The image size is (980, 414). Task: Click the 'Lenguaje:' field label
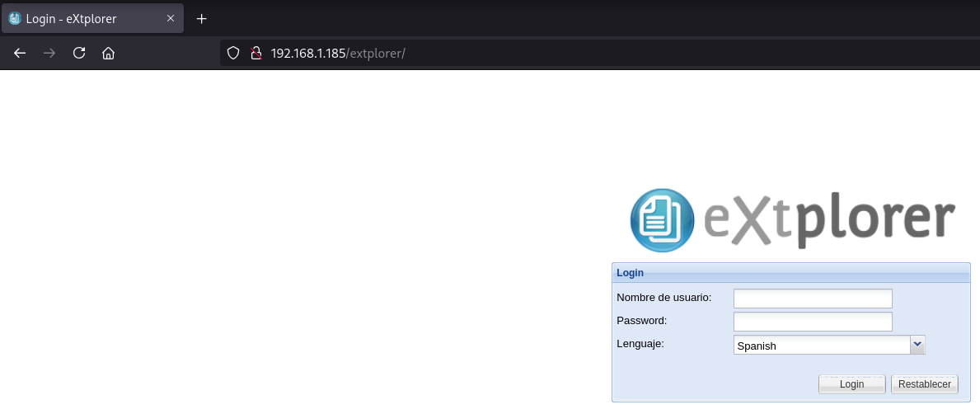coord(640,343)
